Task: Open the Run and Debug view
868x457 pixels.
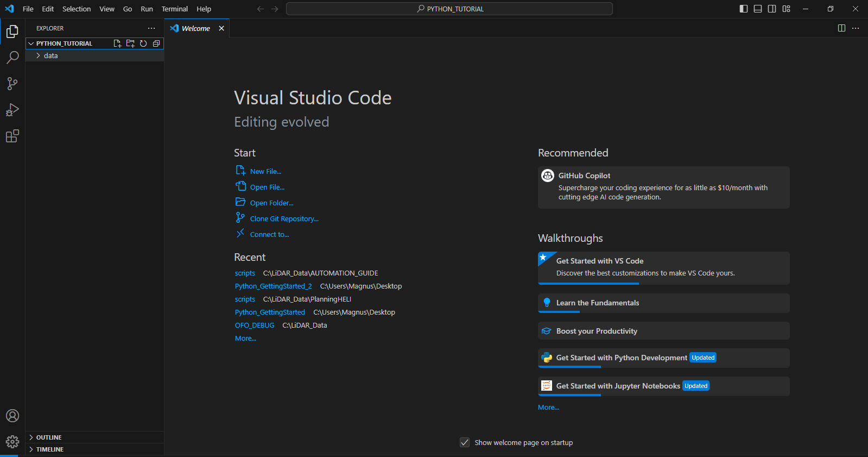Action: click(12, 110)
